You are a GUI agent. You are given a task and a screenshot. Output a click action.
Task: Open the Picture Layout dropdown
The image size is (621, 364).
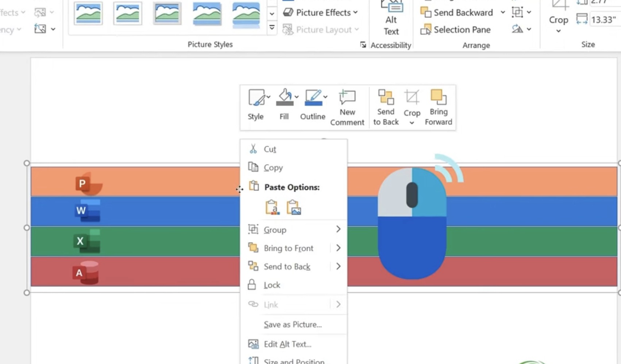tap(321, 30)
